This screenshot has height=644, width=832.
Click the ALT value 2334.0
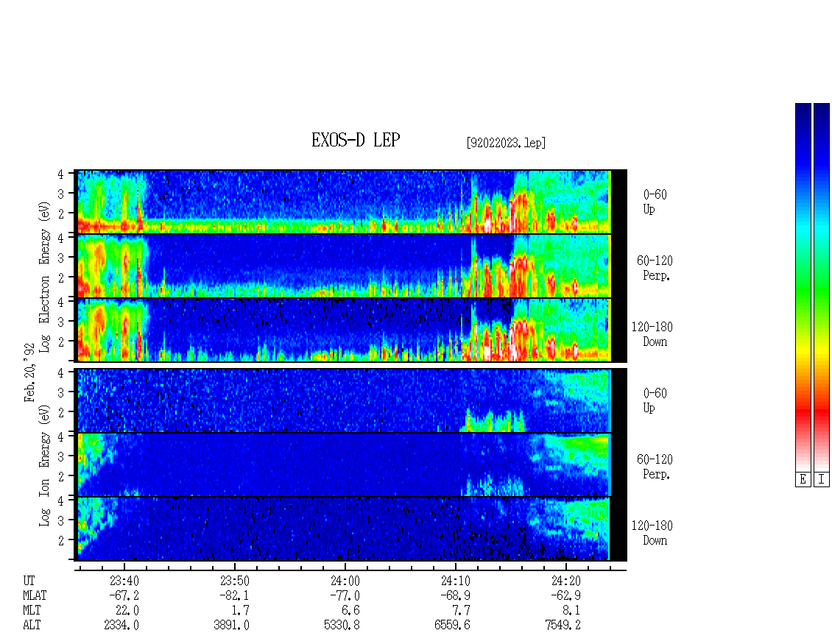[x=121, y=626]
